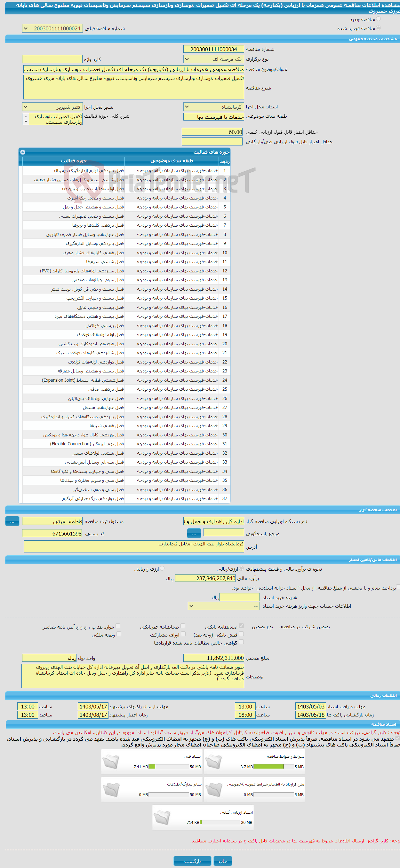The height and width of the screenshot is (868, 400).
Task: Click the عنوان/موضوع مناقصه field
Action: pos(133,69)
